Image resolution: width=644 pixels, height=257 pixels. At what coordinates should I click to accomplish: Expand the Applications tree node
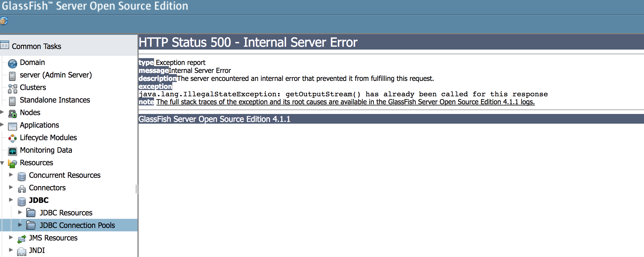point(2,125)
